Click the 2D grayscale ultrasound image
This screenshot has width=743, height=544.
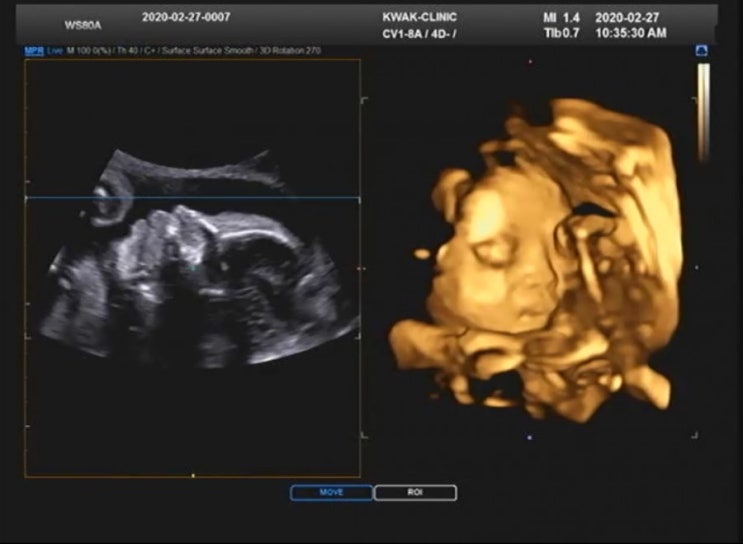pyautogui.click(x=199, y=261)
